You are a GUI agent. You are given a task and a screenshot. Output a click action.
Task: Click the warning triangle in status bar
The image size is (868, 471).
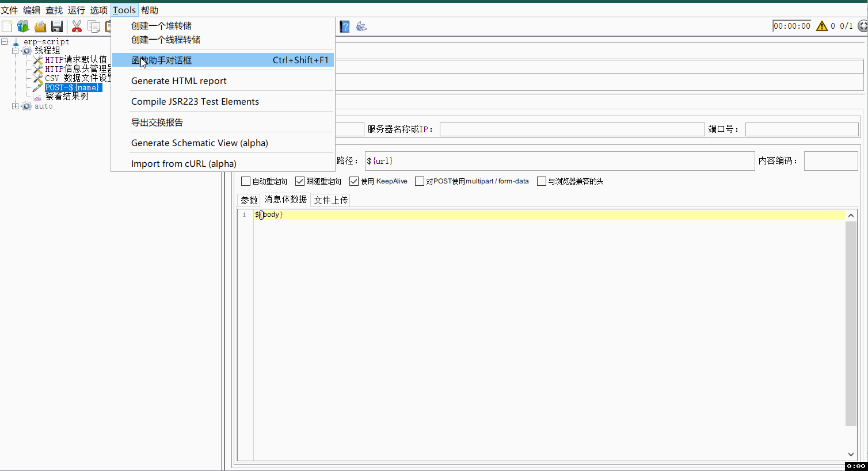[822, 26]
